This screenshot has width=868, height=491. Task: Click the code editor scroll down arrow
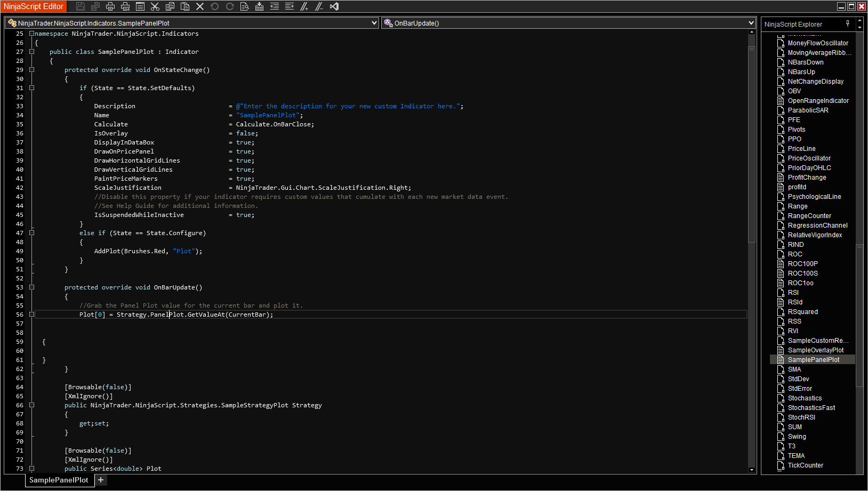(x=752, y=470)
